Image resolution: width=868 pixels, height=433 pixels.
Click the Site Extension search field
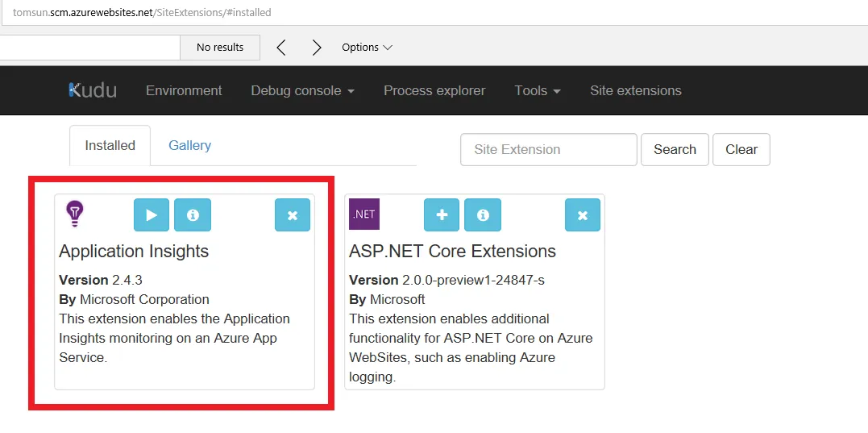click(549, 149)
